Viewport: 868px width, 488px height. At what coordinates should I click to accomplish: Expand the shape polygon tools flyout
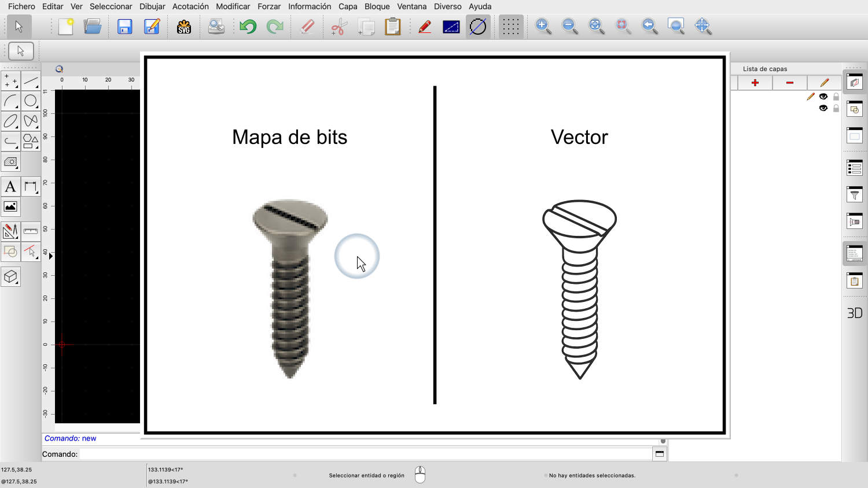(31, 141)
